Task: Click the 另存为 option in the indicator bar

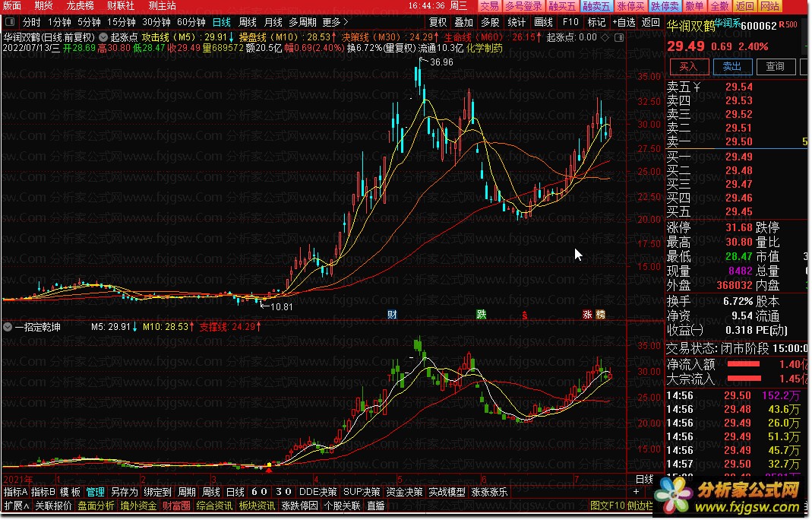Action: pos(125,492)
